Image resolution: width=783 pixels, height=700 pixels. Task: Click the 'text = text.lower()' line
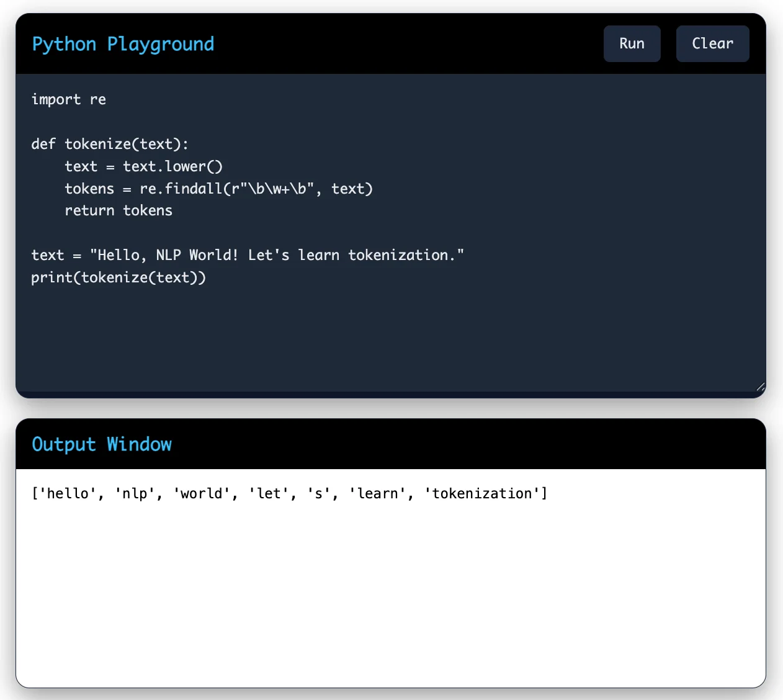click(143, 166)
